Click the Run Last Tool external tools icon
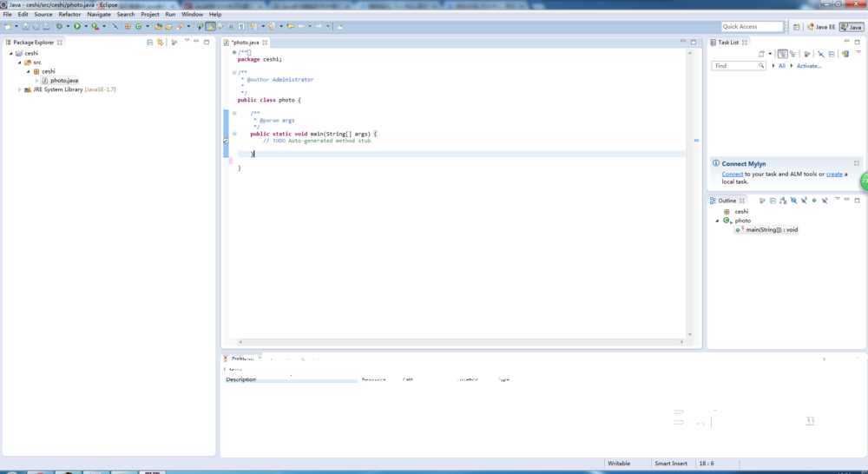 [x=95, y=26]
